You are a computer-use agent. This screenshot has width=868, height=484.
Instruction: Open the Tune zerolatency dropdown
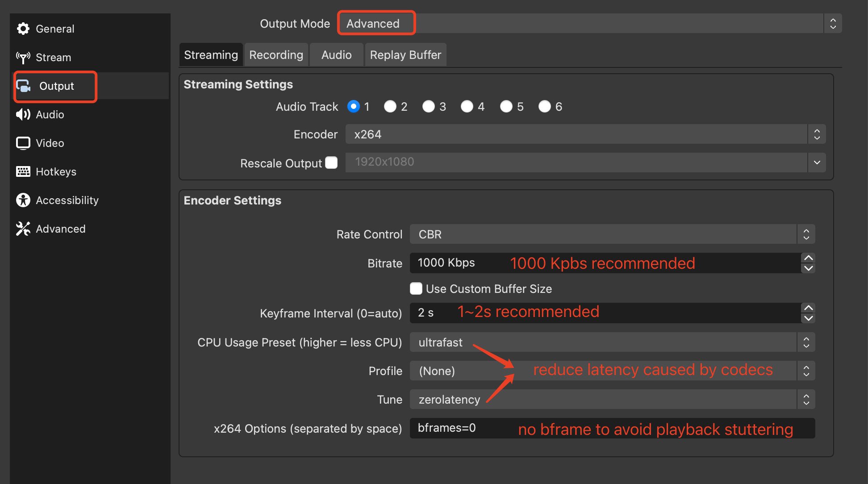click(x=612, y=399)
